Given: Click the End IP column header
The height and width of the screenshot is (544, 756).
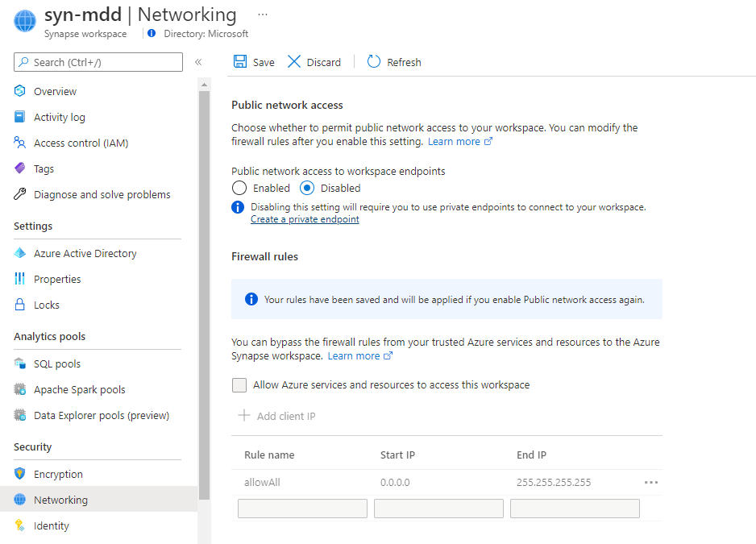Looking at the screenshot, I should (x=531, y=455).
